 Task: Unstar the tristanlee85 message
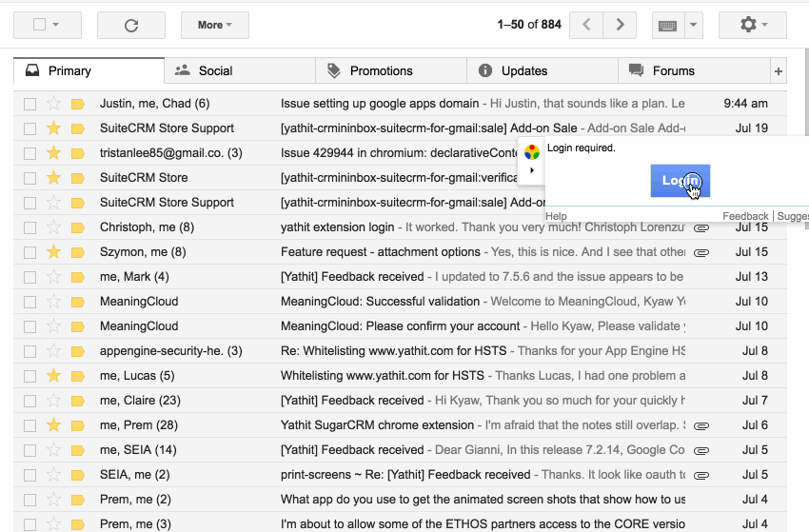(x=53, y=152)
